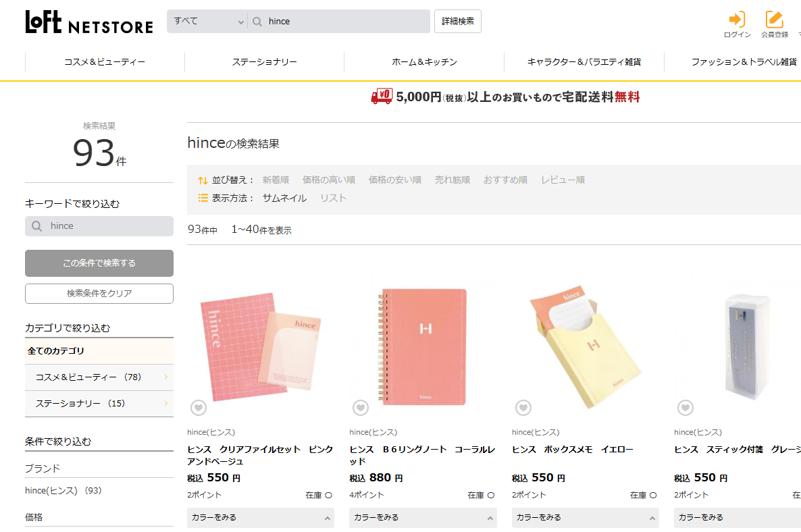Click the hince(ヒンス) brand above B6リングノート
The image size is (801, 532).
click(373, 433)
